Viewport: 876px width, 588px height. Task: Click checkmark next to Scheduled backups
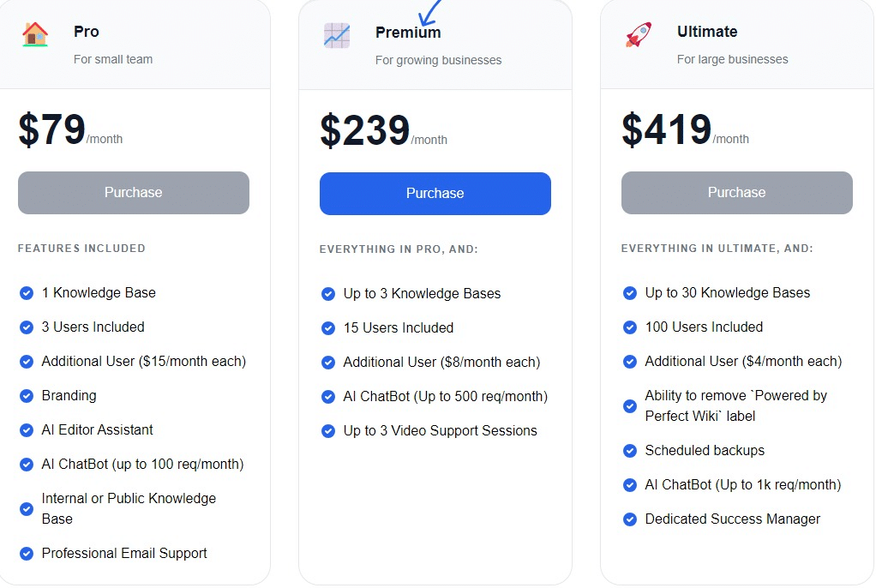630,451
